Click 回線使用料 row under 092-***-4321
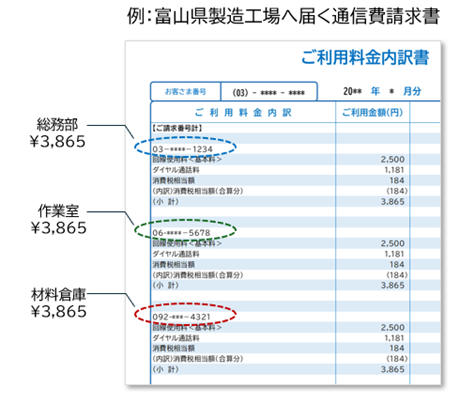Image resolution: width=475 pixels, height=404 pixels. click(187, 327)
